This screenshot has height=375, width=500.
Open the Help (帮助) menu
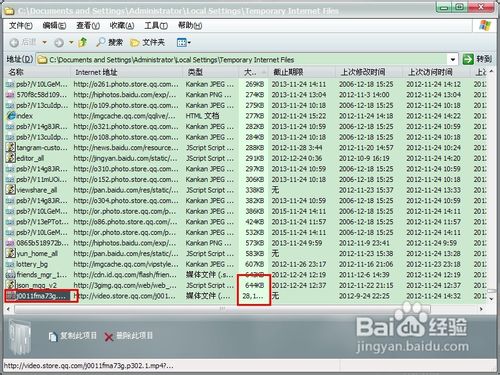coord(190,26)
